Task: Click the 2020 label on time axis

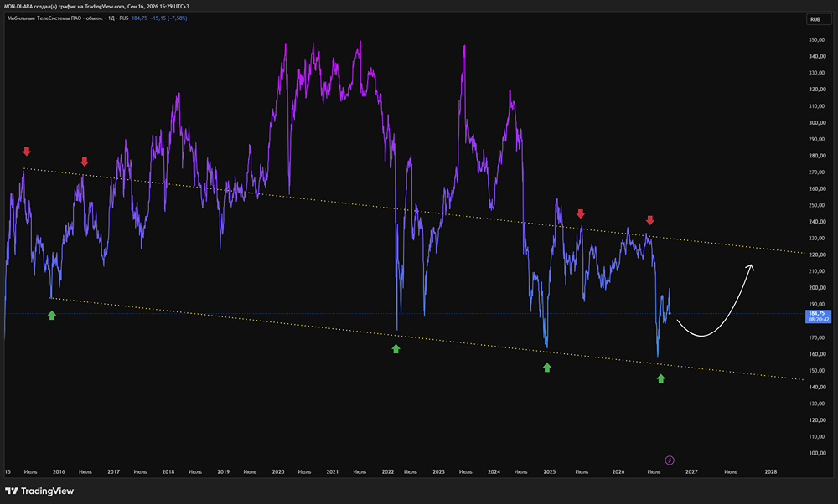Action: (278, 472)
